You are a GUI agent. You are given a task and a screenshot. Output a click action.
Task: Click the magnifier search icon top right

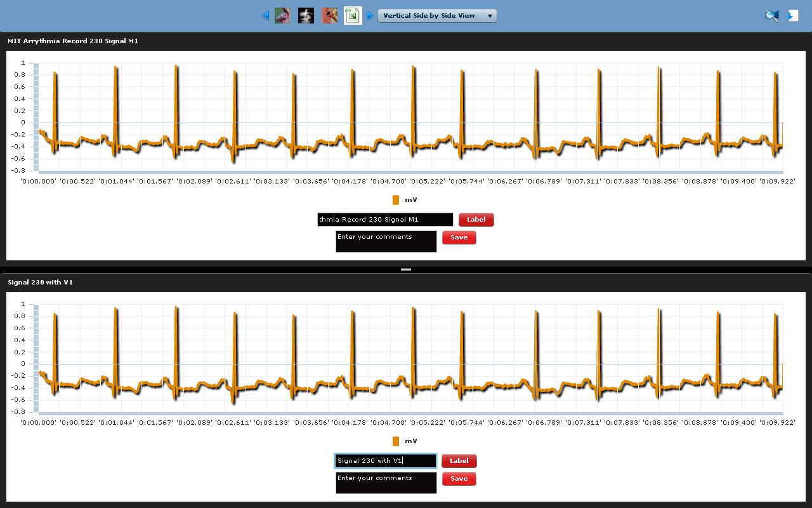click(771, 16)
